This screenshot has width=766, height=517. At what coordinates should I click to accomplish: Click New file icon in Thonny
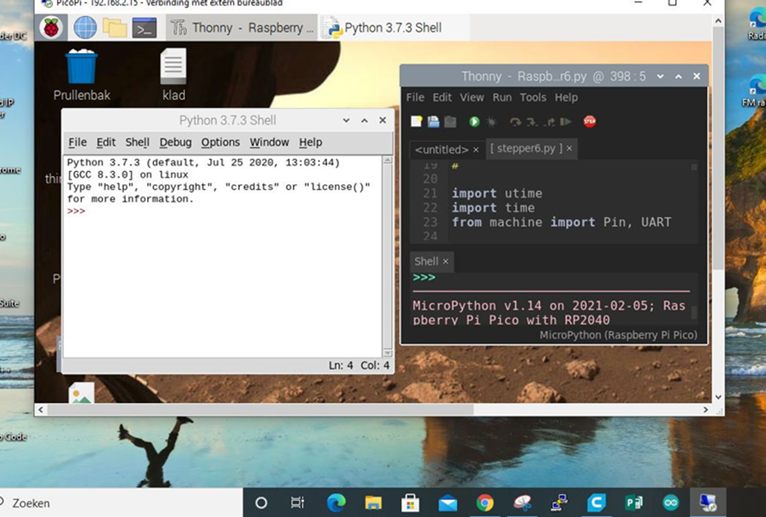click(x=416, y=121)
